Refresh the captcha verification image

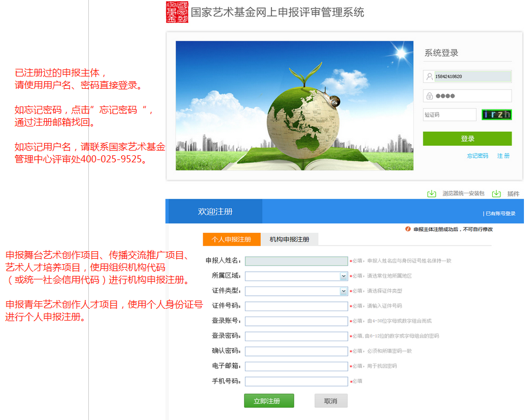[x=496, y=115]
